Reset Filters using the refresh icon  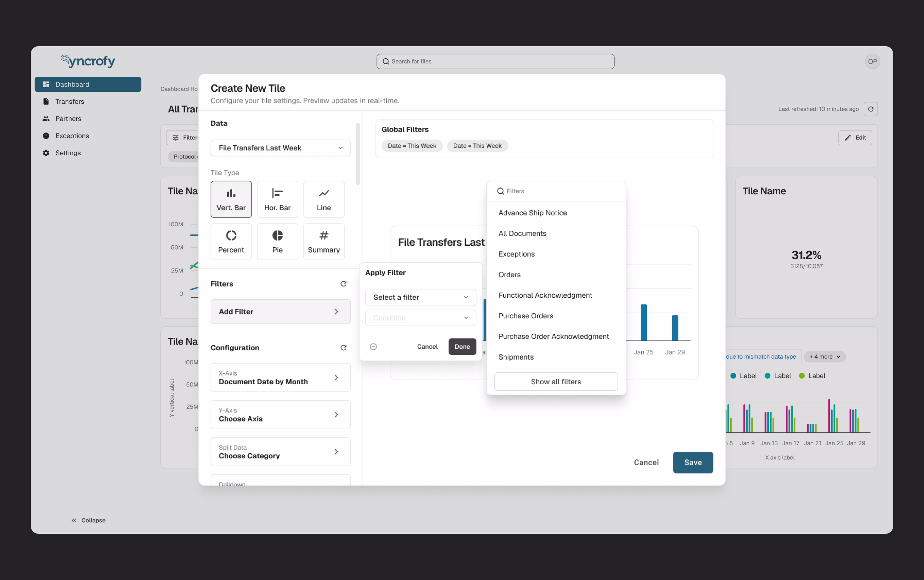[343, 284]
